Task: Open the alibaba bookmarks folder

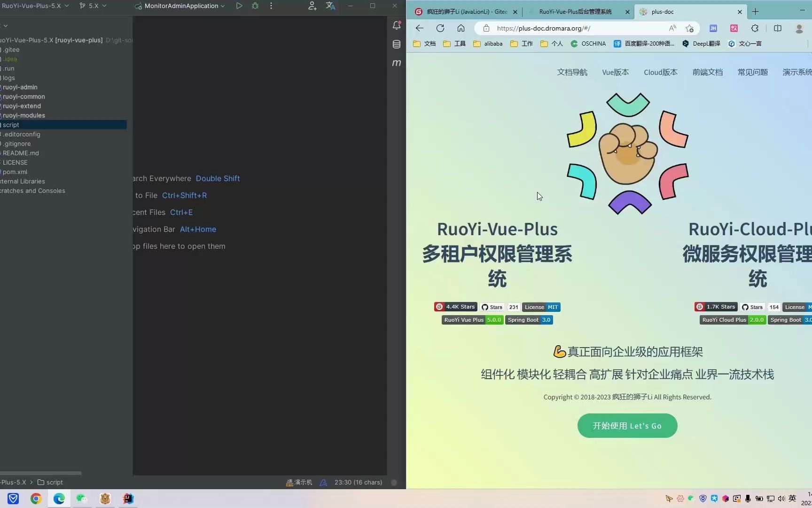Action: (x=488, y=44)
